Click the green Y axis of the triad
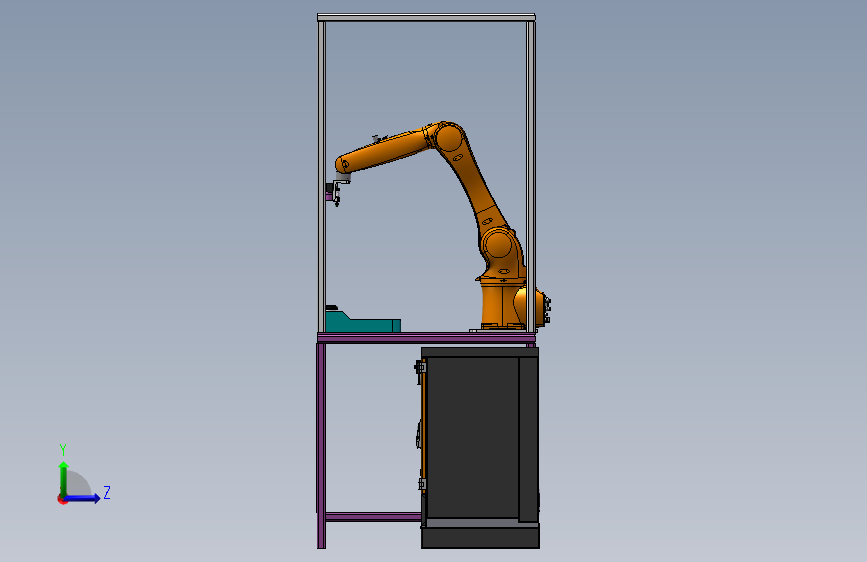The width and height of the screenshot is (867, 562). click(x=64, y=479)
